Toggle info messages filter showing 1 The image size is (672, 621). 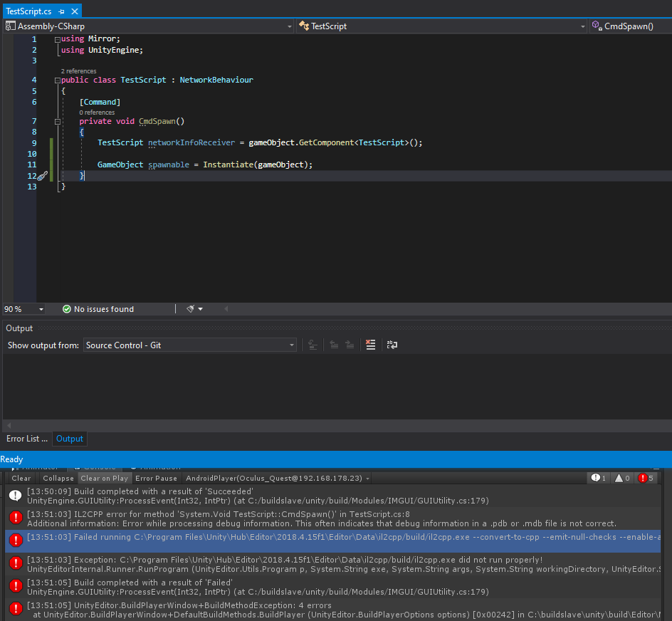598,478
